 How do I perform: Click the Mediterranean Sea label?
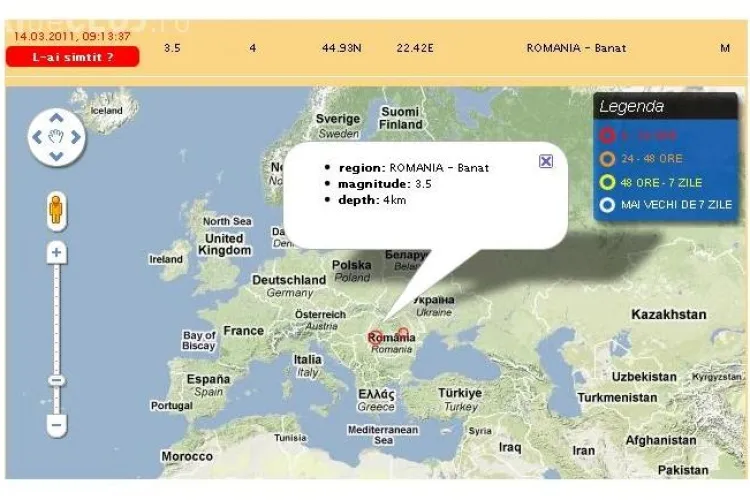coord(383,435)
